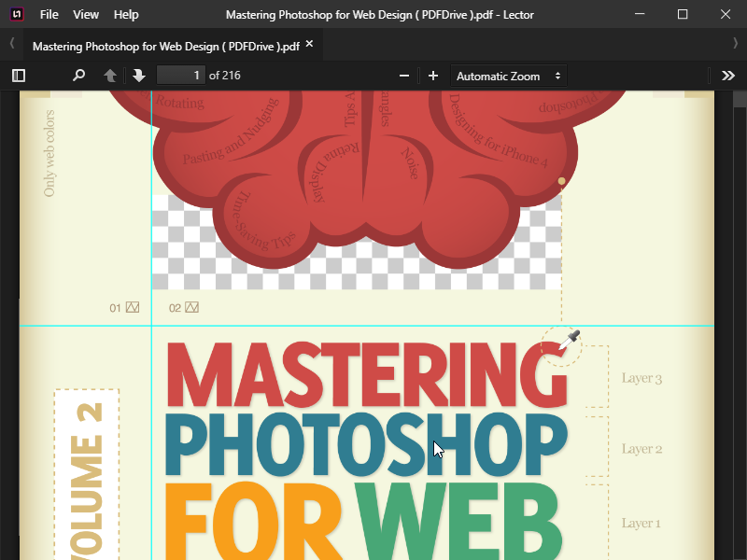Click the 'Layer 1' label on cover
The image size is (747, 560).
(x=641, y=524)
